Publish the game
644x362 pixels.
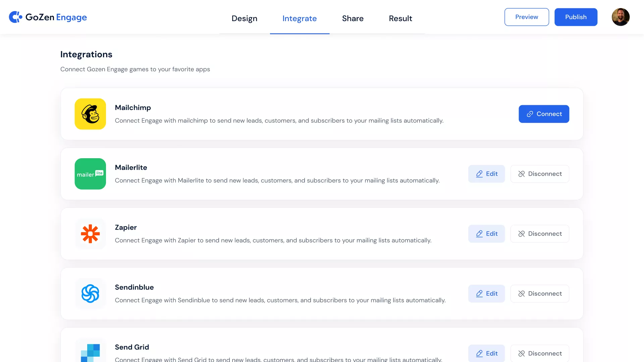click(576, 17)
